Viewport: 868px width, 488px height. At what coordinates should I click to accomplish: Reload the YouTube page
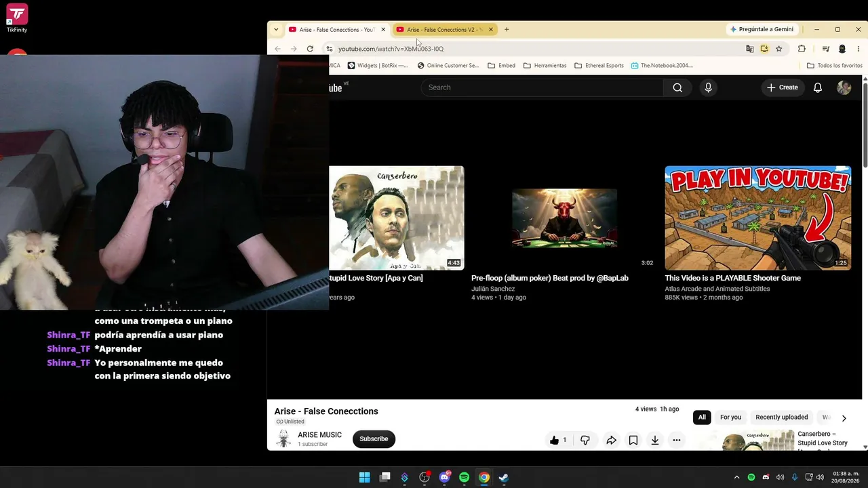pos(310,49)
